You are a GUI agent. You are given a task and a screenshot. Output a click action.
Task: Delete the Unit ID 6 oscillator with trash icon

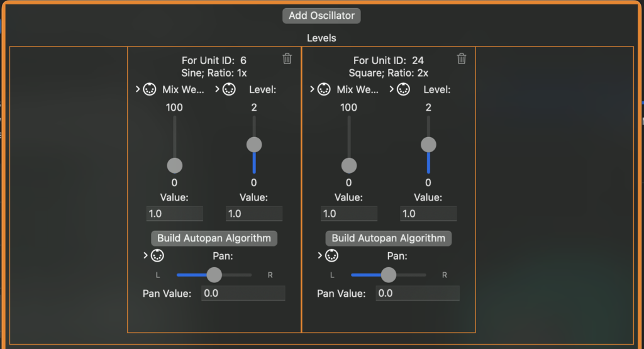(287, 58)
